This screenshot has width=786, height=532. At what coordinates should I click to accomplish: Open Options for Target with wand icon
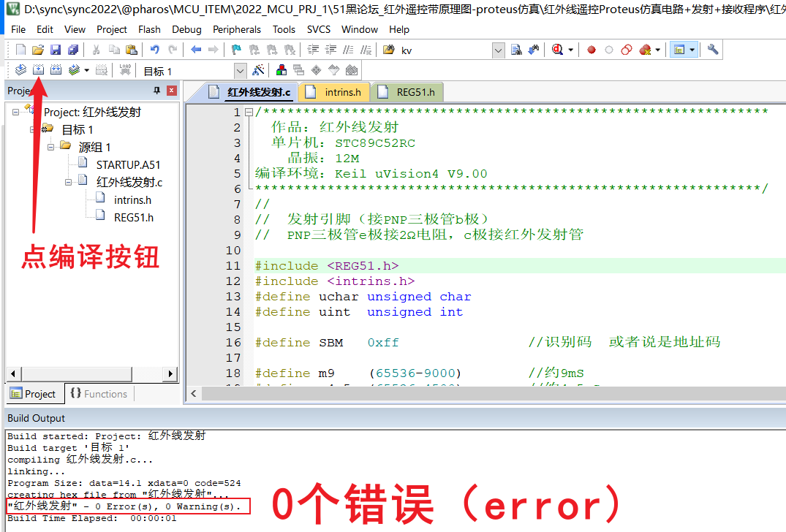pyautogui.click(x=258, y=69)
